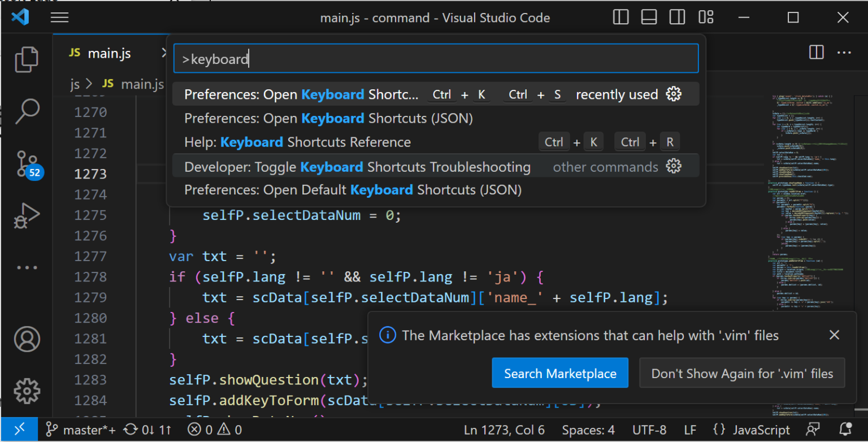Select Preferences: Open Keyboard Shortcuts recently used command
Screen dimensions: 868x442
[436, 94]
